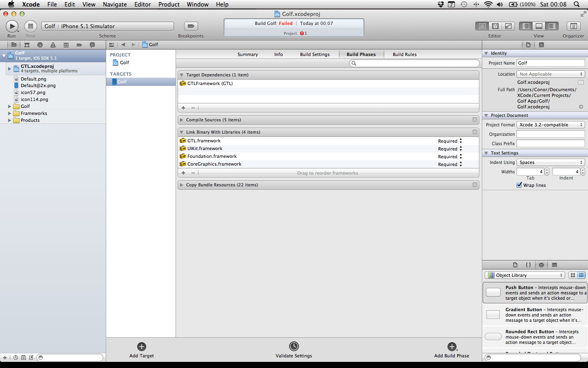The width and height of the screenshot is (588, 368).
Task: Expand the GTL.xcodeproj tree item
Action: click(x=9, y=69)
